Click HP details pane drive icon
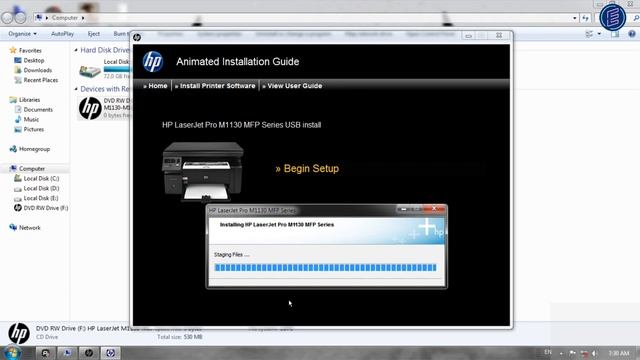This screenshot has width=640, height=360. (19, 333)
